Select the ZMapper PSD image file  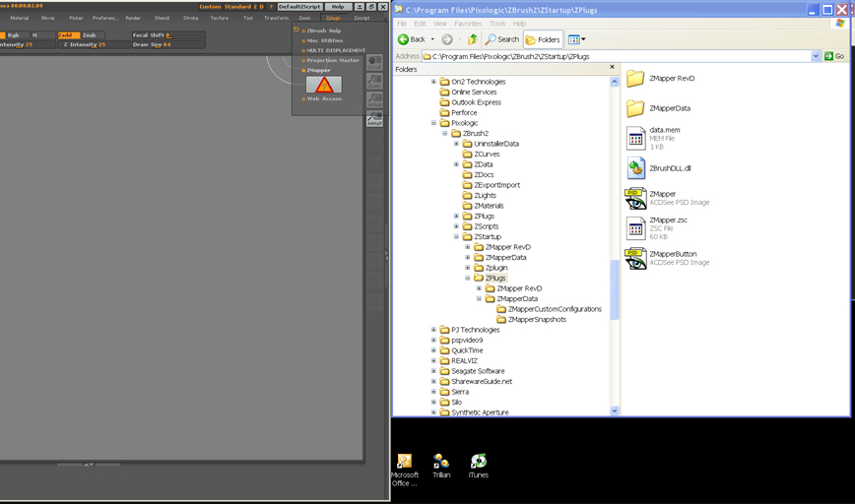[x=668, y=198]
